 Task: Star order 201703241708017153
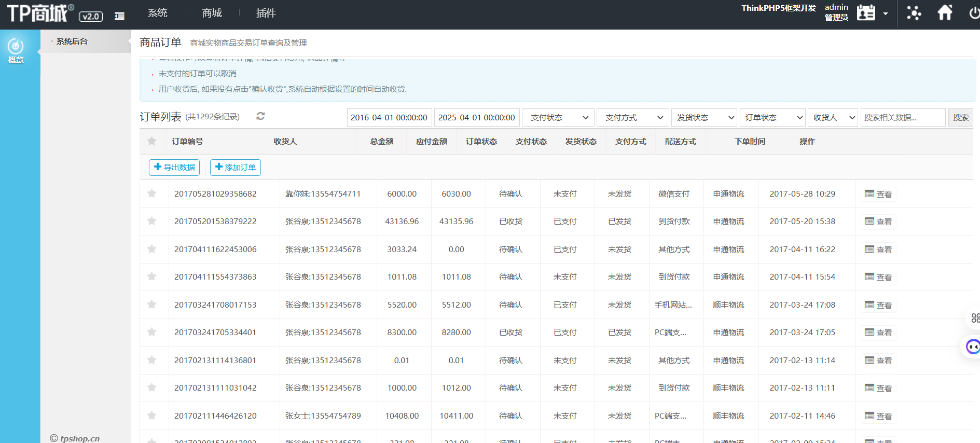point(151,304)
